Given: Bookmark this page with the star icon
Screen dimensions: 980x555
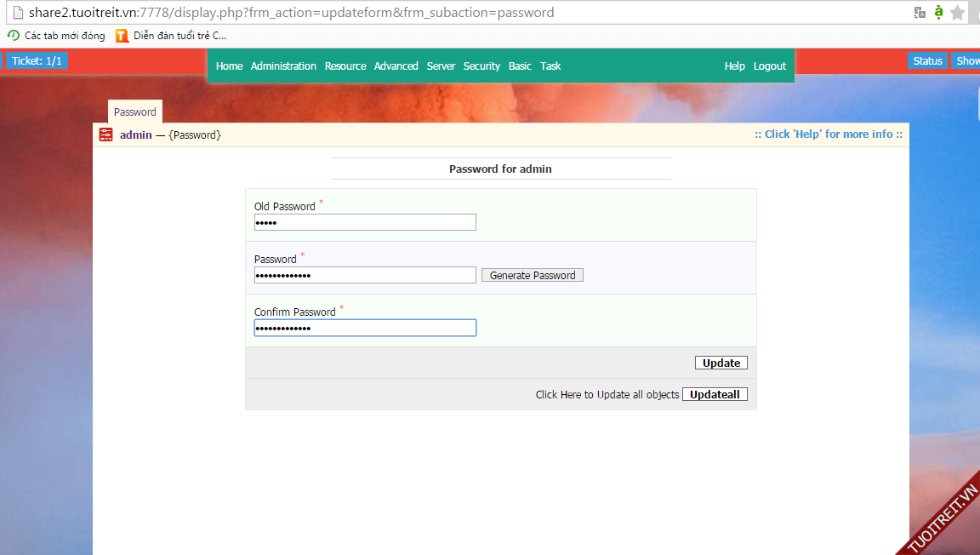Looking at the screenshot, I should [x=958, y=12].
